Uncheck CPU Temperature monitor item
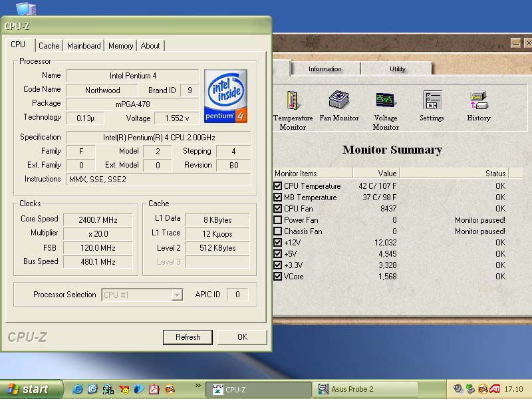The width and height of the screenshot is (532, 399). point(277,186)
